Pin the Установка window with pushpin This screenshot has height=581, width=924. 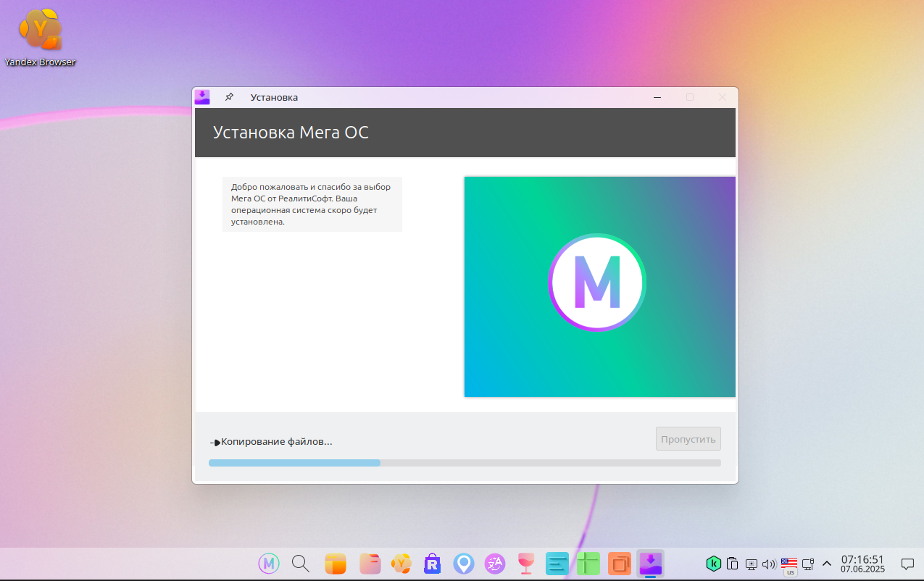pyautogui.click(x=229, y=97)
